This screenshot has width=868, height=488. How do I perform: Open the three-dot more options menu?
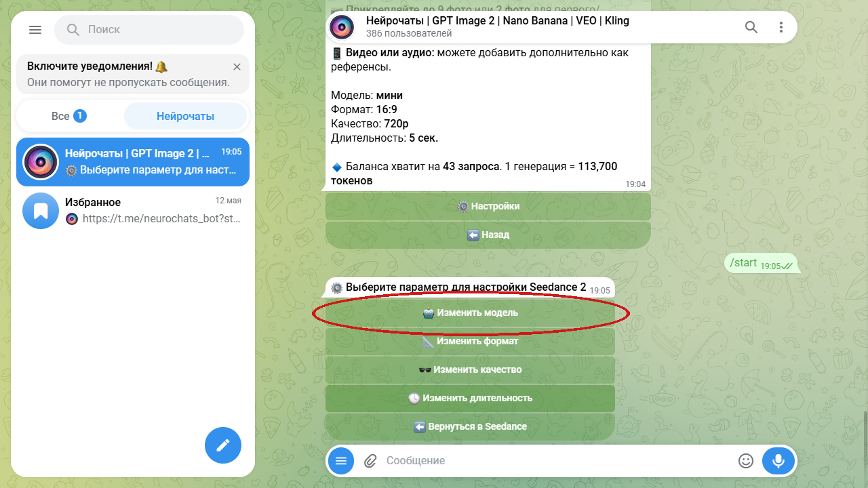click(x=781, y=27)
